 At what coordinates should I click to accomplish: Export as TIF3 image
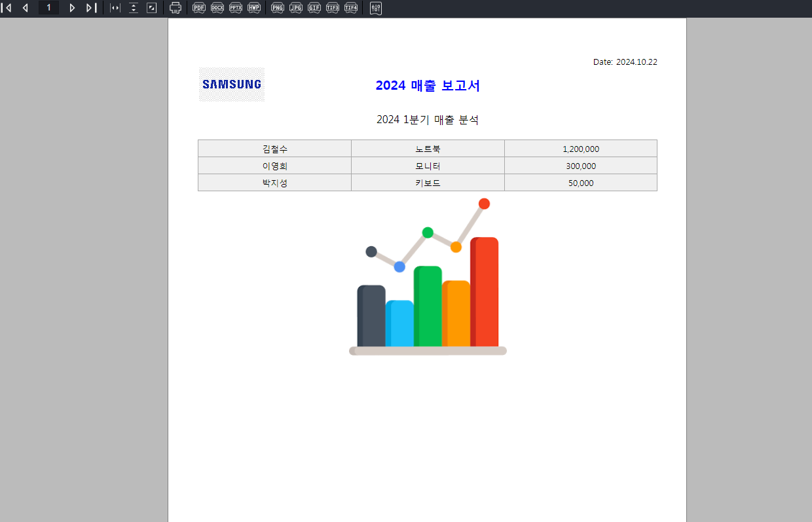click(333, 8)
